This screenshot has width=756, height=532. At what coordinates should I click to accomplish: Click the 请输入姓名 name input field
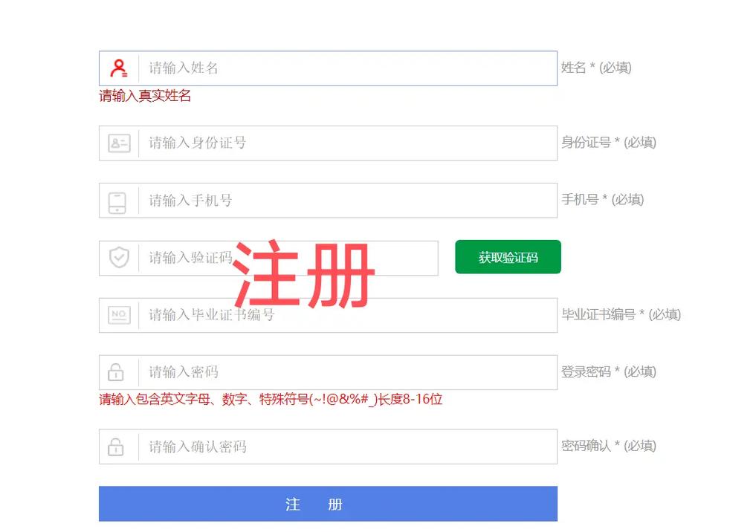(297, 68)
